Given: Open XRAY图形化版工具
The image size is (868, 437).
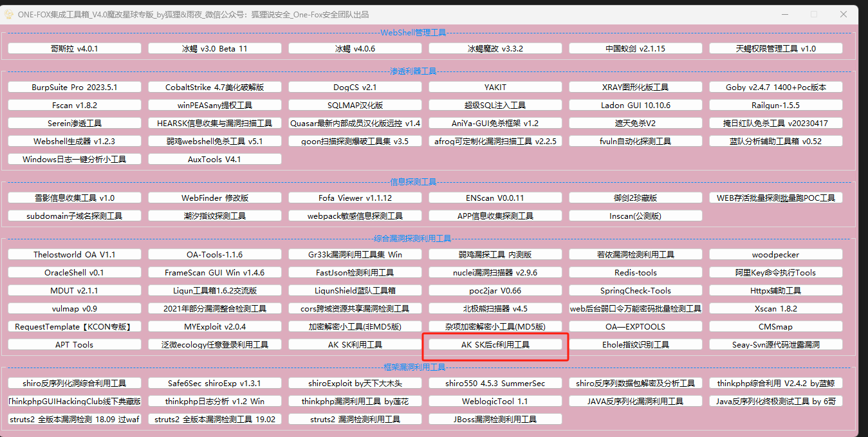Looking at the screenshot, I should coord(636,87).
